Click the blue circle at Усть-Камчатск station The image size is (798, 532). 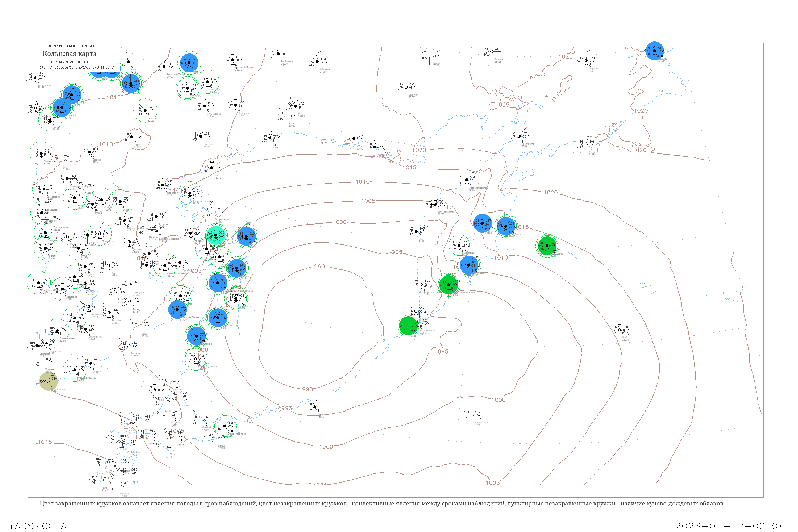pyautogui.click(x=506, y=226)
